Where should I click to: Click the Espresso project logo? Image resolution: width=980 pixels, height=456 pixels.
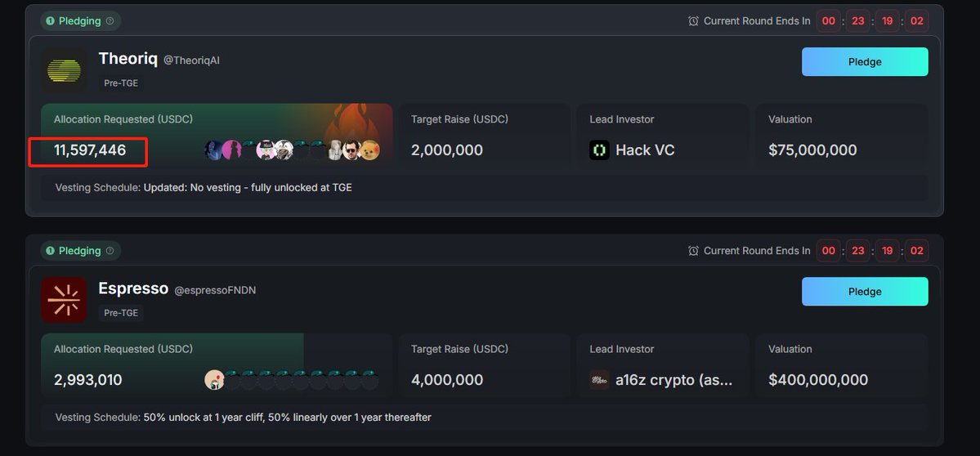coord(65,300)
